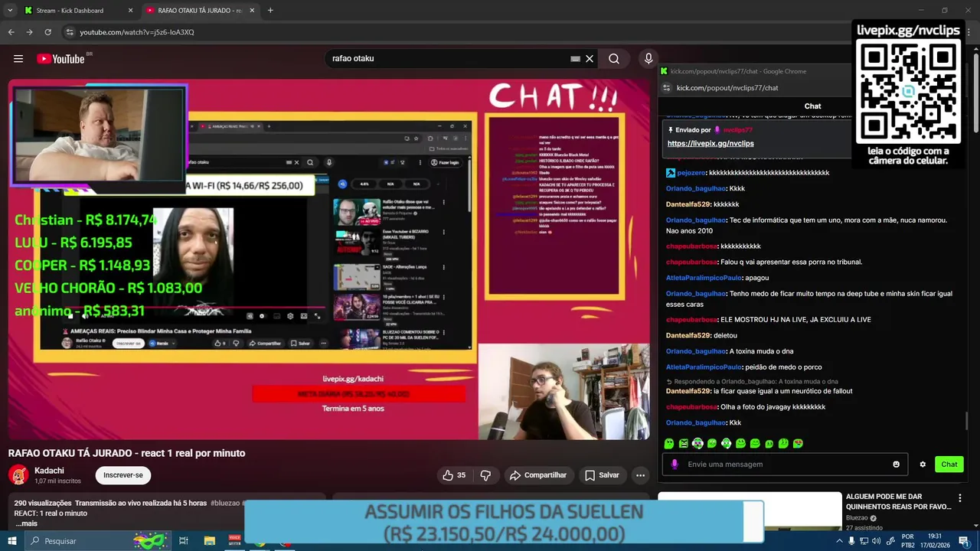
Task: Like the video with 35 likes
Action: (x=454, y=475)
